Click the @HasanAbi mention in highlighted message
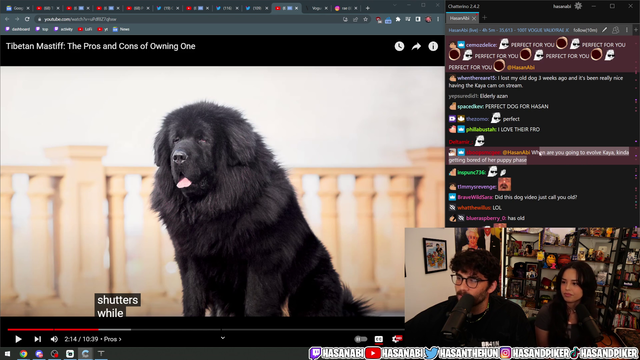 [516, 152]
